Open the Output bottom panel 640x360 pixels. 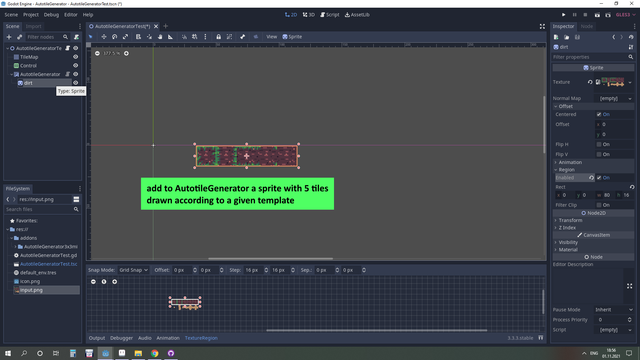pos(97,338)
